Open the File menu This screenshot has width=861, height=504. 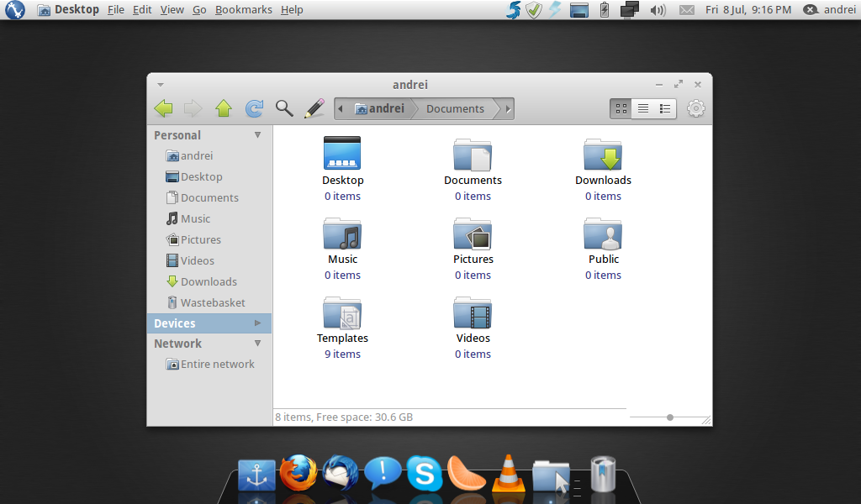tap(115, 10)
